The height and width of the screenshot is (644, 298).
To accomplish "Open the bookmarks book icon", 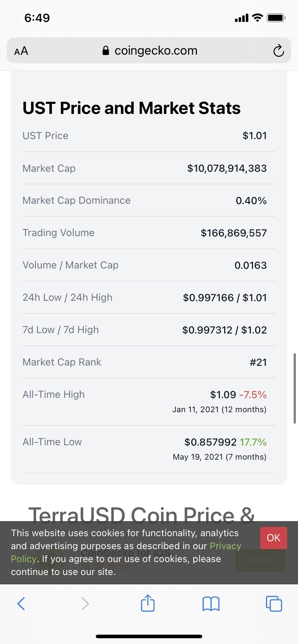I will point(211,603).
